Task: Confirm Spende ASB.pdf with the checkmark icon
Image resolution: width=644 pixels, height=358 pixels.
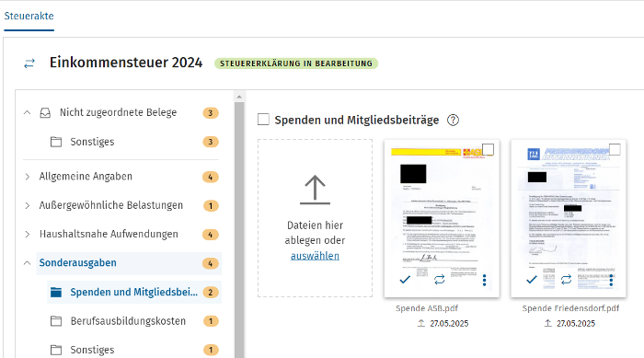Action: click(x=405, y=280)
